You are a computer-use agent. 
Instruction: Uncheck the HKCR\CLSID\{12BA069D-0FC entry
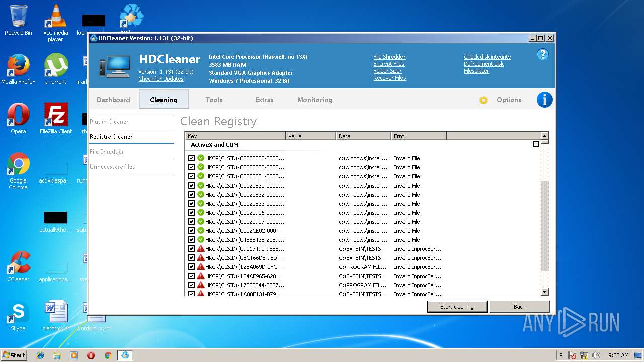pos(191,266)
